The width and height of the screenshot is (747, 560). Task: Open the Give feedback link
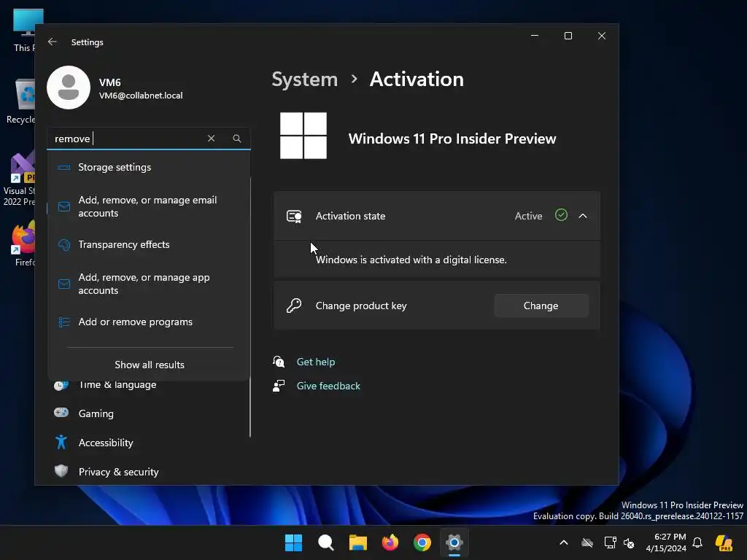pos(328,386)
